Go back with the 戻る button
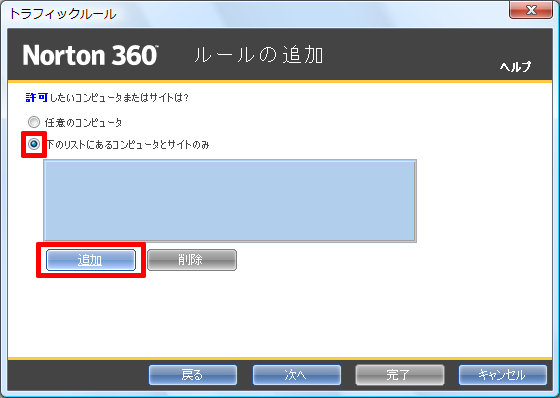 pyautogui.click(x=193, y=375)
